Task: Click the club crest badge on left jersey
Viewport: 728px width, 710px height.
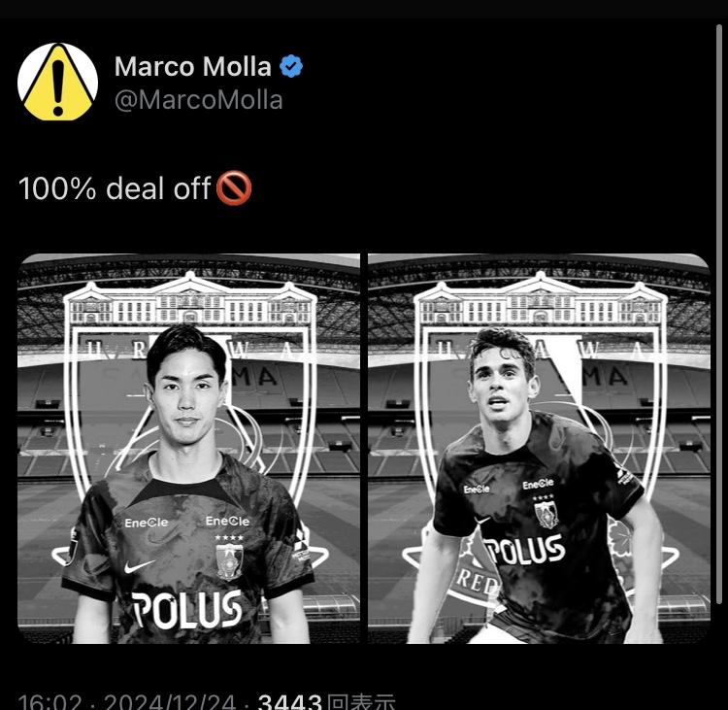Action: (x=229, y=561)
